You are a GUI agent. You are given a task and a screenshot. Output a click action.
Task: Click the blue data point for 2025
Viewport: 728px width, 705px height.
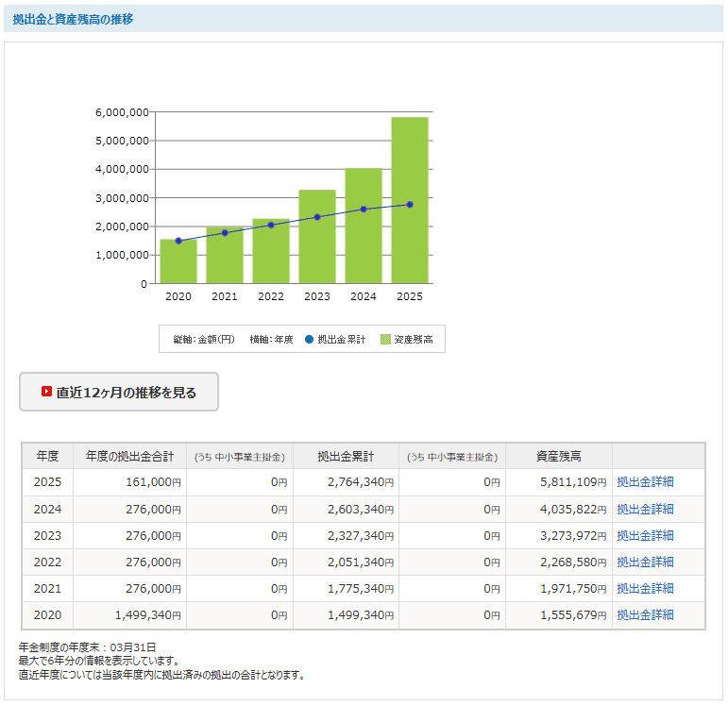coord(410,205)
